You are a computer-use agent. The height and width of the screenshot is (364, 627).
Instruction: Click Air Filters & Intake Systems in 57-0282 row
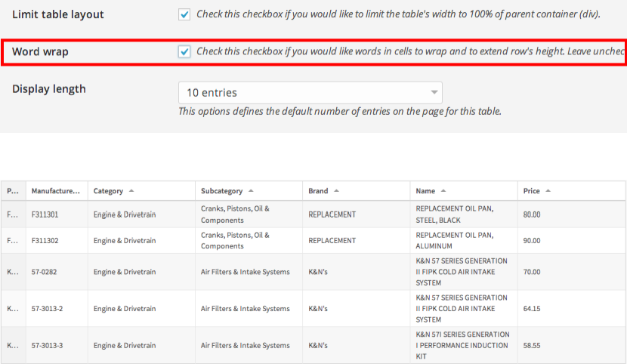click(x=245, y=272)
